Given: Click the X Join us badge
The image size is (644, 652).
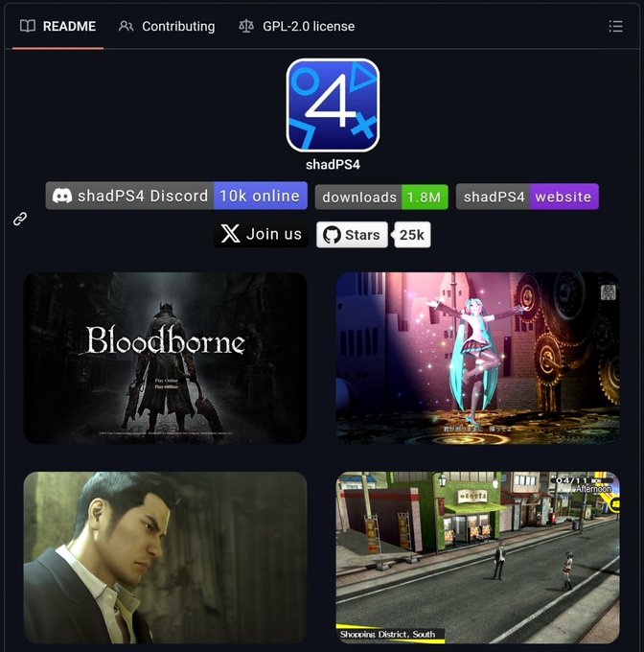Looking at the screenshot, I should point(262,234).
